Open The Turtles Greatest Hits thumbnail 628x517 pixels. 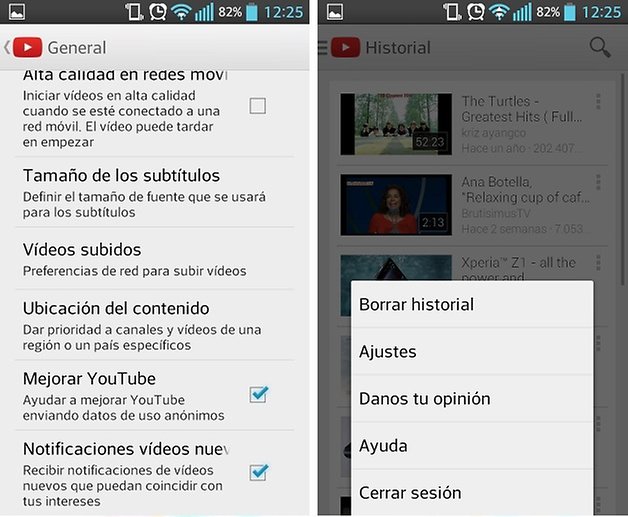(x=396, y=124)
